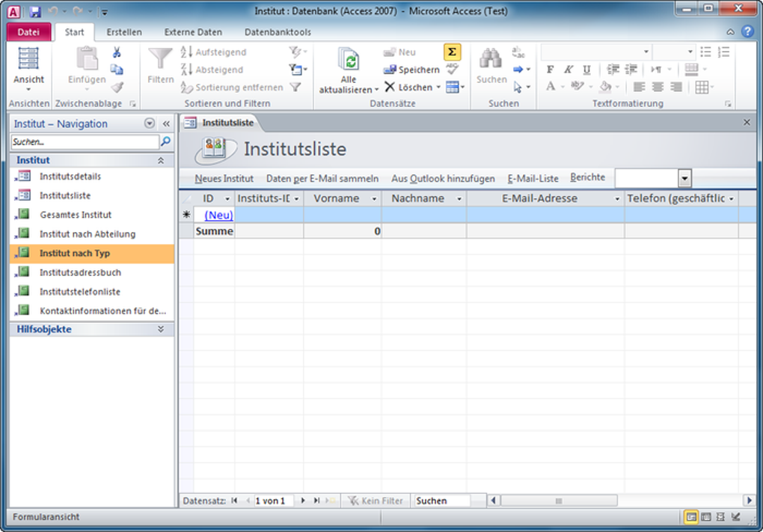763x532 pixels.
Task: Click the Select cursor icon
Action: coord(518,87)
